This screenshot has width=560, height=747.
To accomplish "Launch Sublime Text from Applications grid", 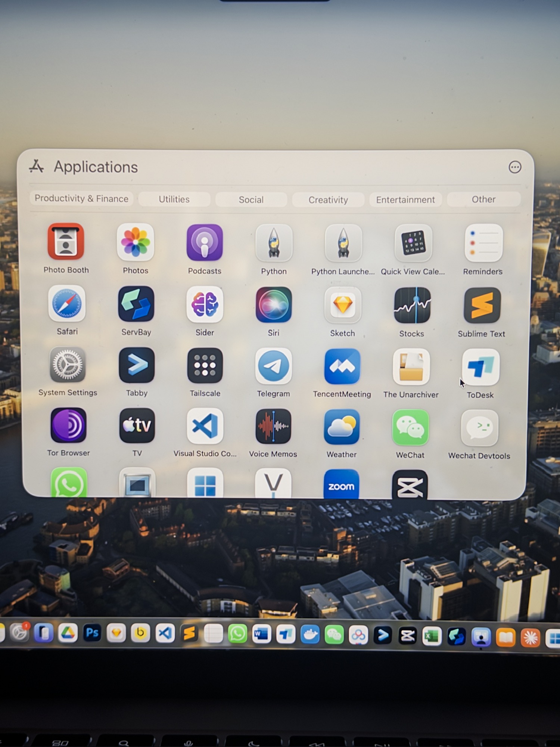I will pyautogui.click(x=482, y=306).
